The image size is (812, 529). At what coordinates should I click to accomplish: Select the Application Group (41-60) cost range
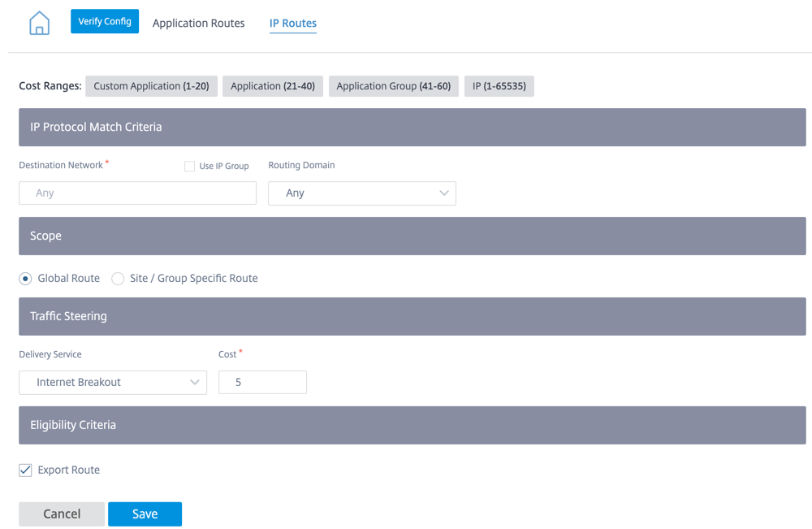[x=394, y=86]
